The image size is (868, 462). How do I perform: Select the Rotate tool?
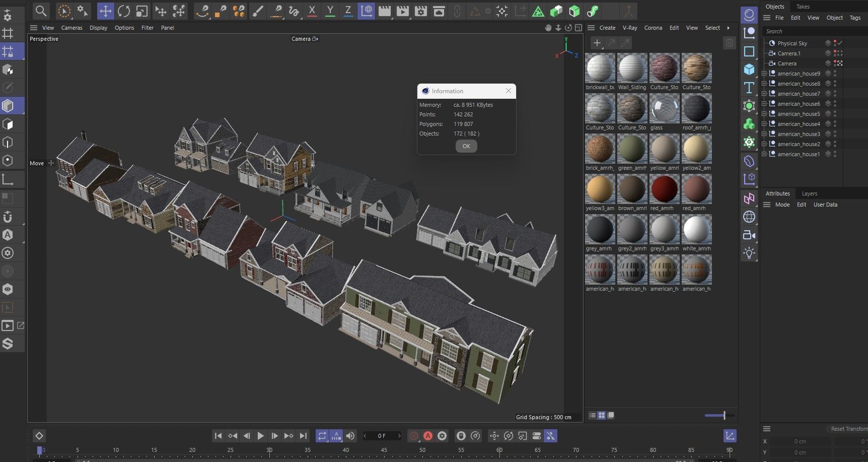pyautogui.click(x=124, y=11)
